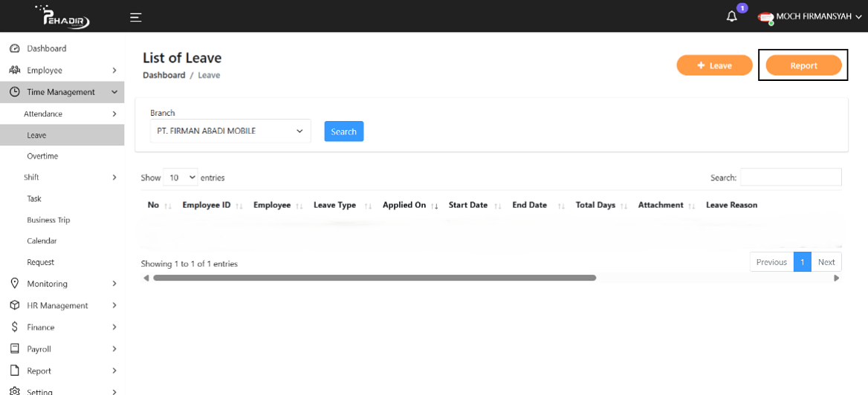Collapse the Time Management menu
The height and width of the screenshot is (395, 868).
pyautogui.click(x=62, y=92)
